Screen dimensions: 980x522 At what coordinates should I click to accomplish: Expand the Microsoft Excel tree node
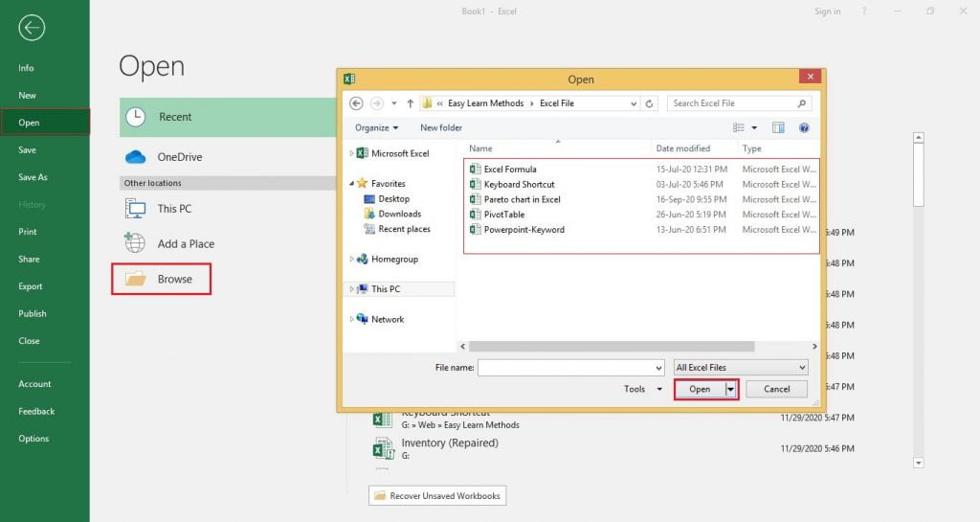tap(351, 153)
